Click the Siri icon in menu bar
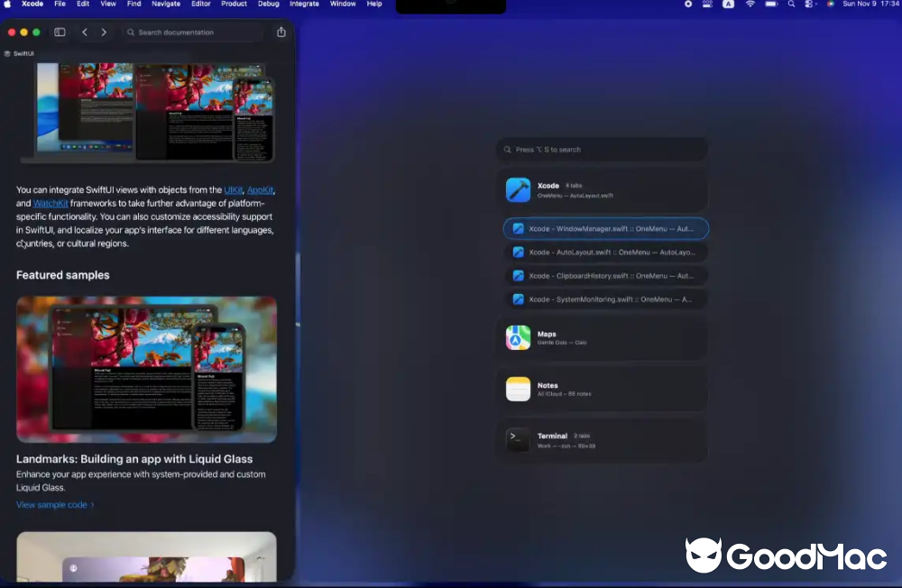 coord(830,4)
